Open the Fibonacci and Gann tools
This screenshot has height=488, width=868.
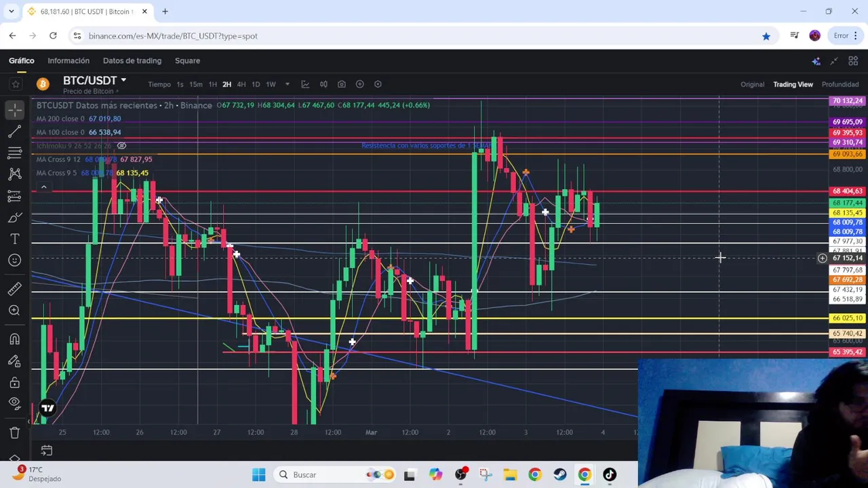click(x=15, y=152)
